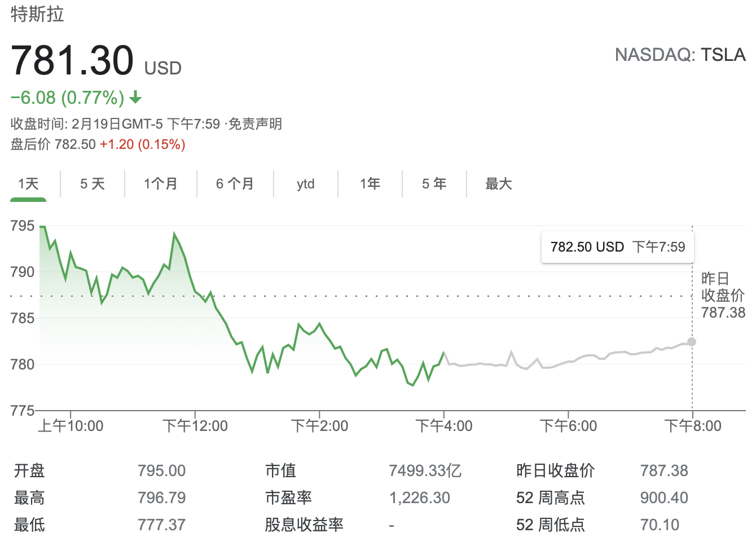
Task: Click the green down arrow icon
Action: click(135, 98)
